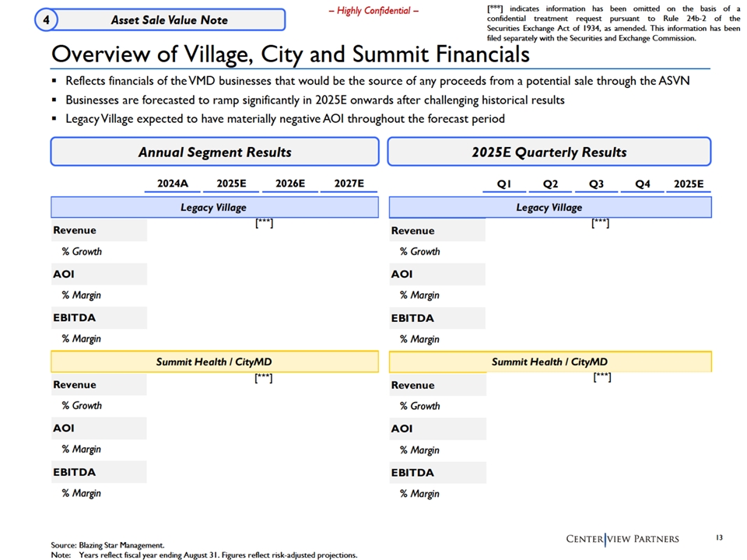Click quarterly Legacy Village "AOI" row label
The width and height of the screenshot is (747, 560).
pos(402,275)
